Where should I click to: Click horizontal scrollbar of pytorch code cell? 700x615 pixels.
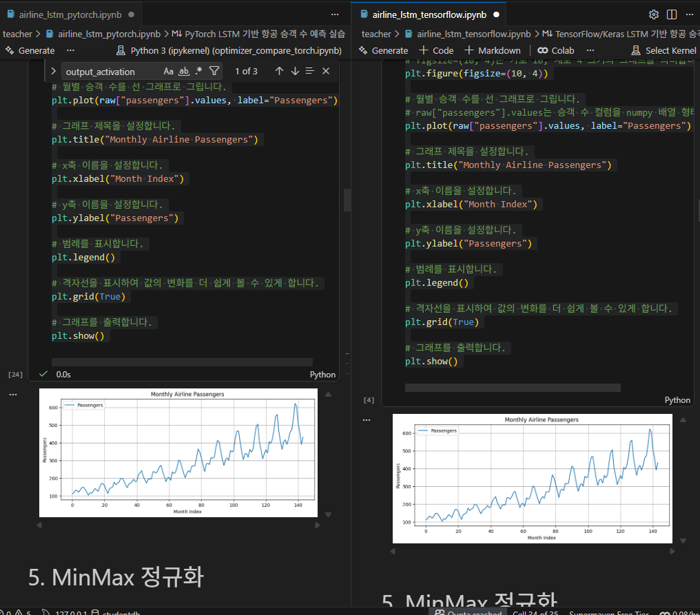point(182,362)
